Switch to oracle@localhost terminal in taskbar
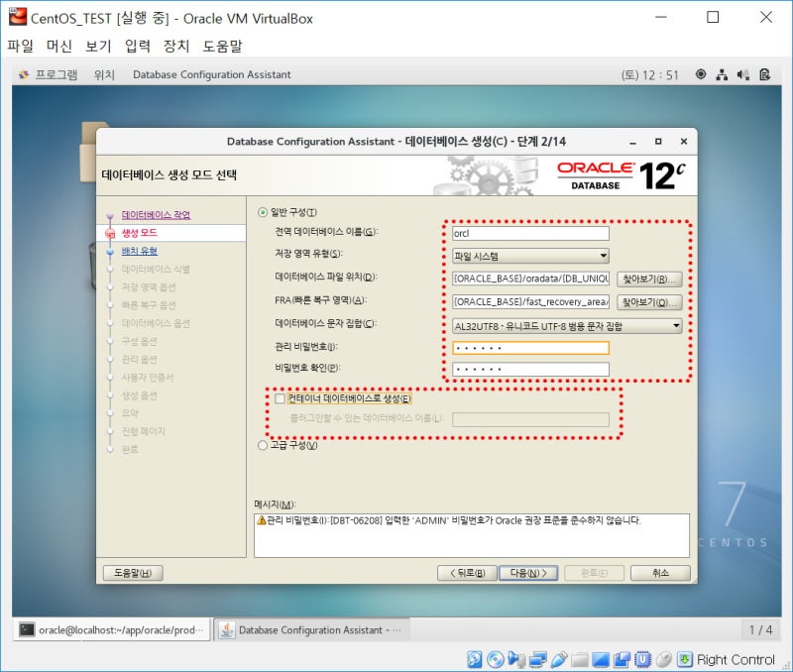The image size is (793, 672). click(112, 629)
